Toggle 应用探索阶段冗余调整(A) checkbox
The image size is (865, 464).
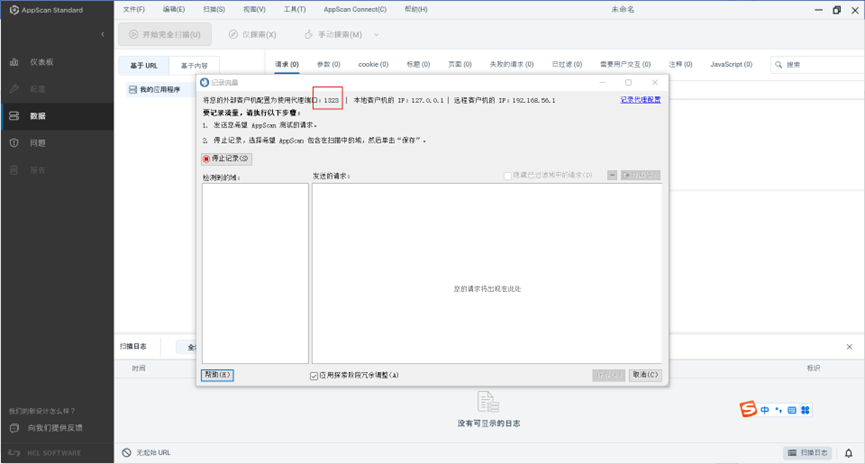[314, 376]
